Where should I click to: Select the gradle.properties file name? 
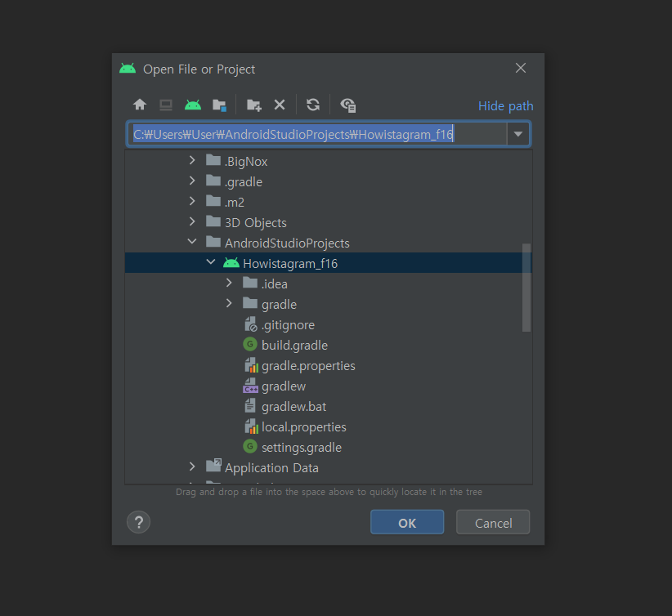(308, 366)
